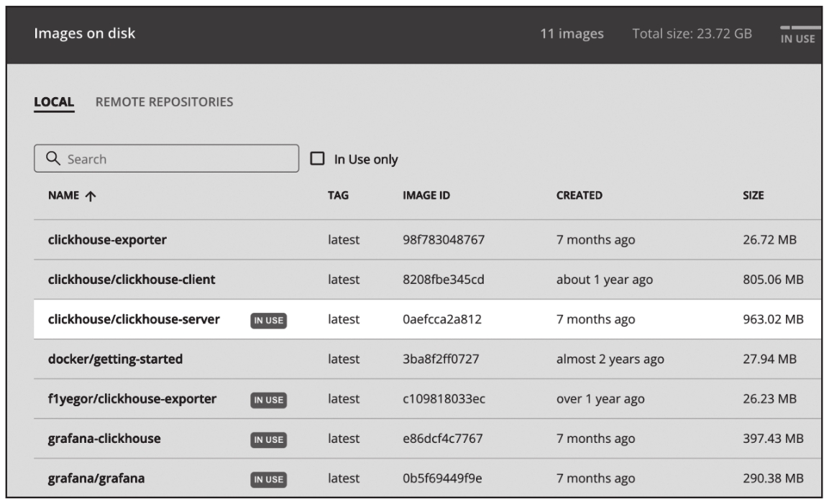Sort by the CREATED column header
The image size is (829, 504).
579,195
